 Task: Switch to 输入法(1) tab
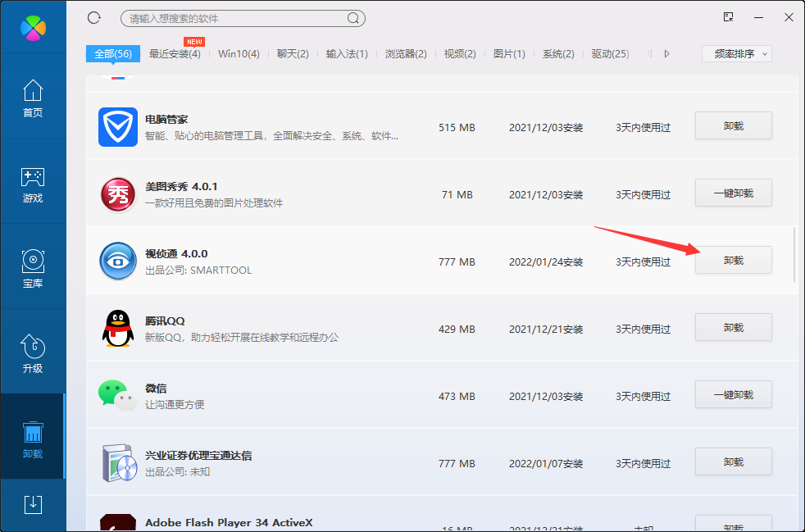point(347,54)
